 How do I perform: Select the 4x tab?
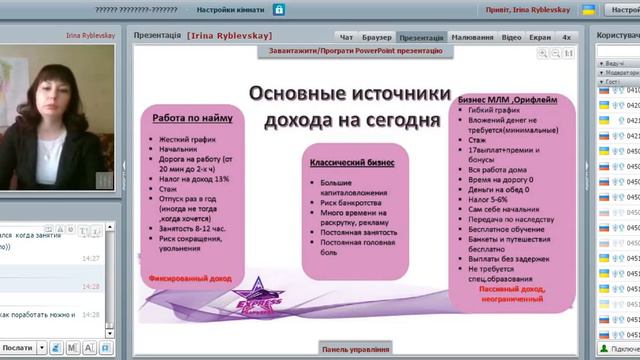567,37
